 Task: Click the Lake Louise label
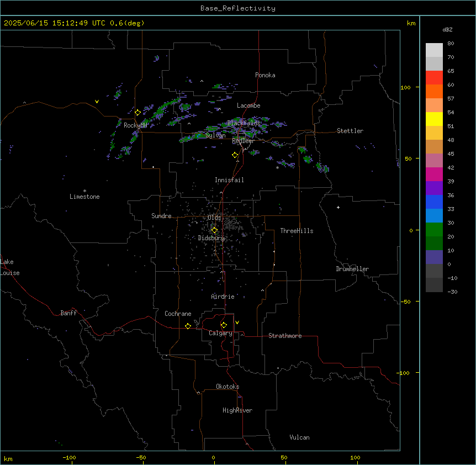tap(10, 267)
